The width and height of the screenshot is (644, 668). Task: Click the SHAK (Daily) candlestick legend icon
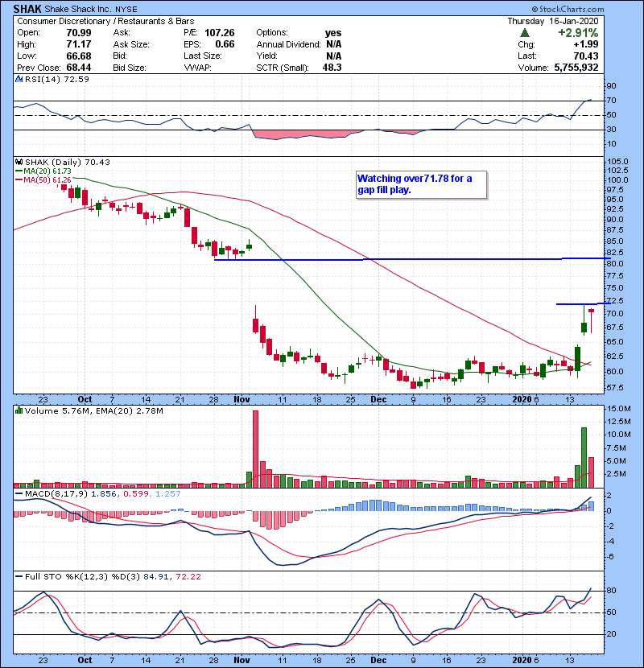pos(19,162)
